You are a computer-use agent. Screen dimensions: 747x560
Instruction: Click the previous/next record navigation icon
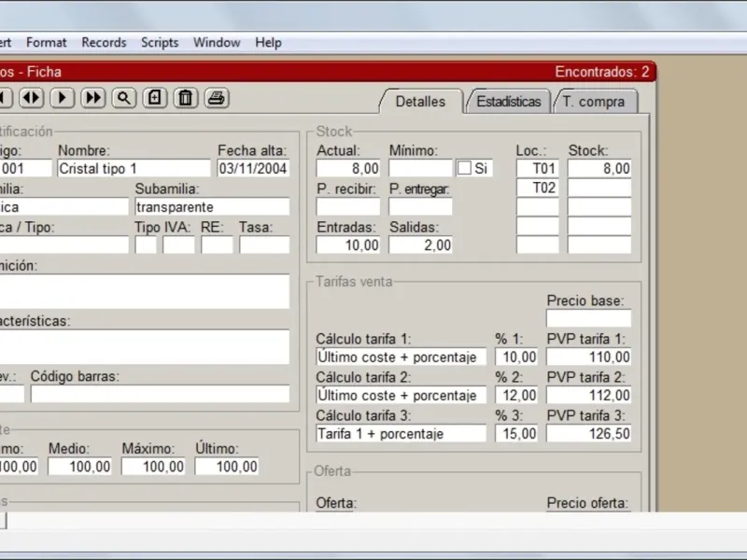tap(32, 98)
